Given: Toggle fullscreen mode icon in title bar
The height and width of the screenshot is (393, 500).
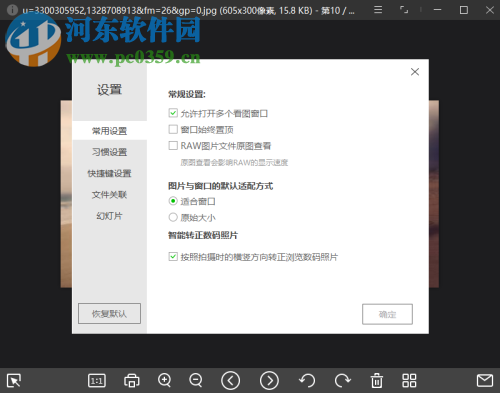Looking at the screenshot, I should tap(404, 10).
